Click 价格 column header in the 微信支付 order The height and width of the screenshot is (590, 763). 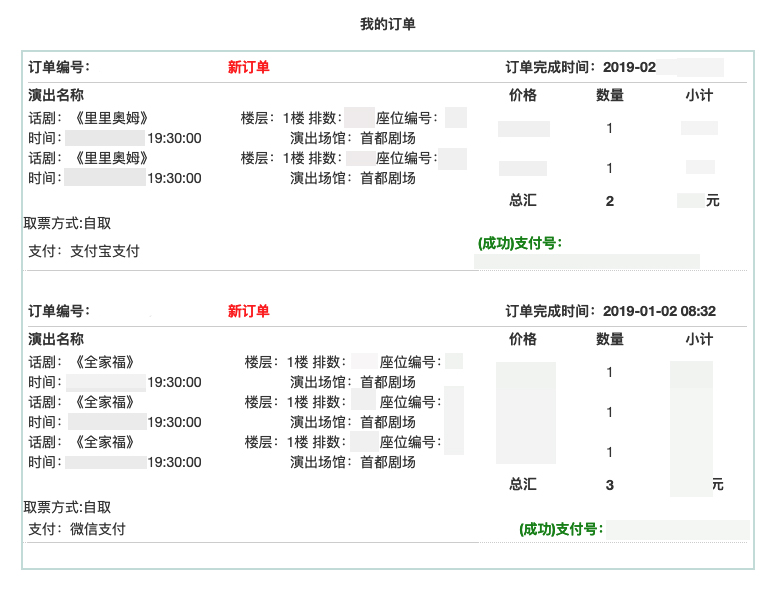click(523, 339)
